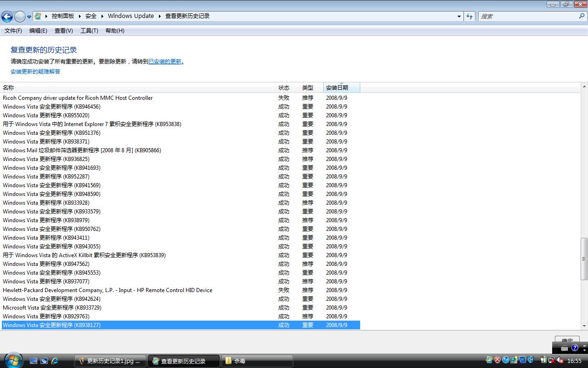Follow the 已安装的更新 link
588x368 pixels.
165,62
